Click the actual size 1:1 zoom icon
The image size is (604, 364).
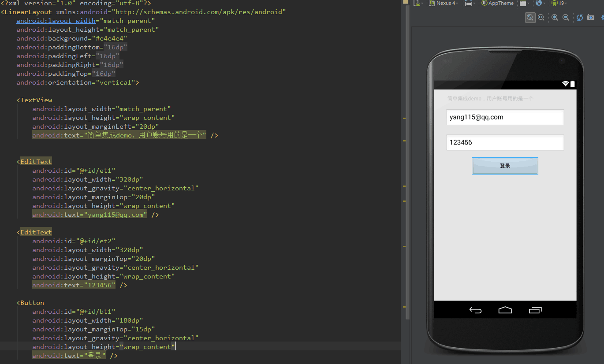click(x=541, y=17)
